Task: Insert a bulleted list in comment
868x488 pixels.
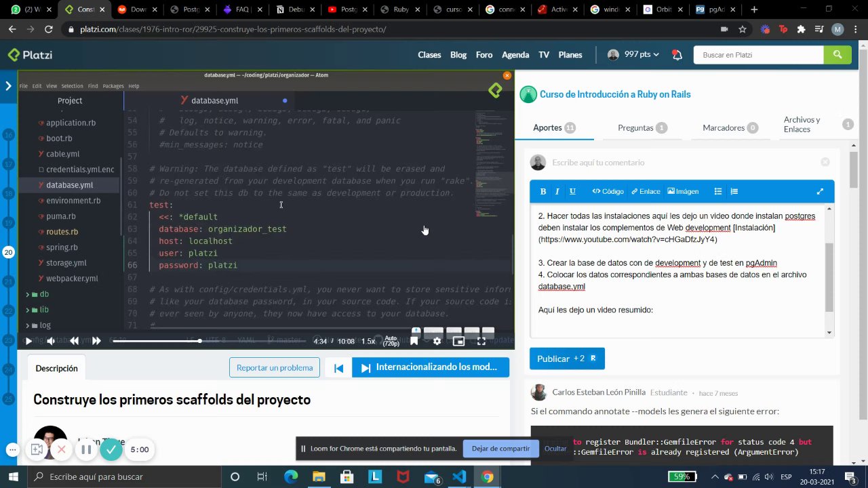Action: click(718, 191)
